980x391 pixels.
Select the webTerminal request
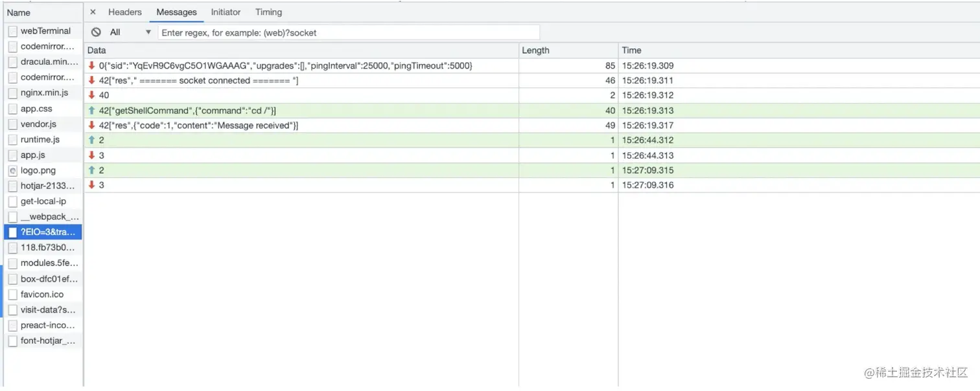point(43,31)
